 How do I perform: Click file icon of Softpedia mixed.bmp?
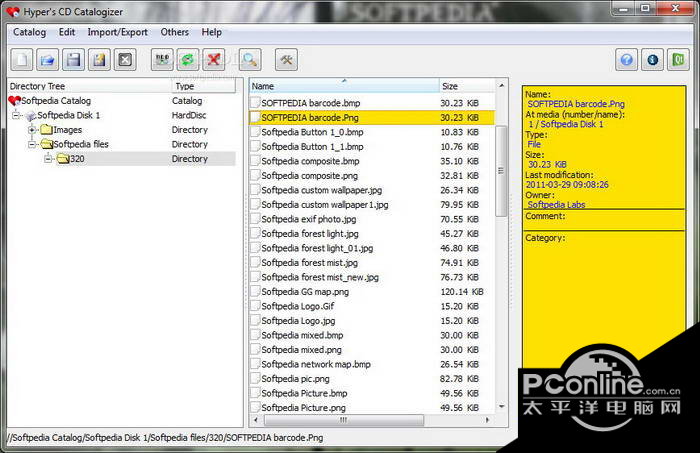click(x=255, y=335)
